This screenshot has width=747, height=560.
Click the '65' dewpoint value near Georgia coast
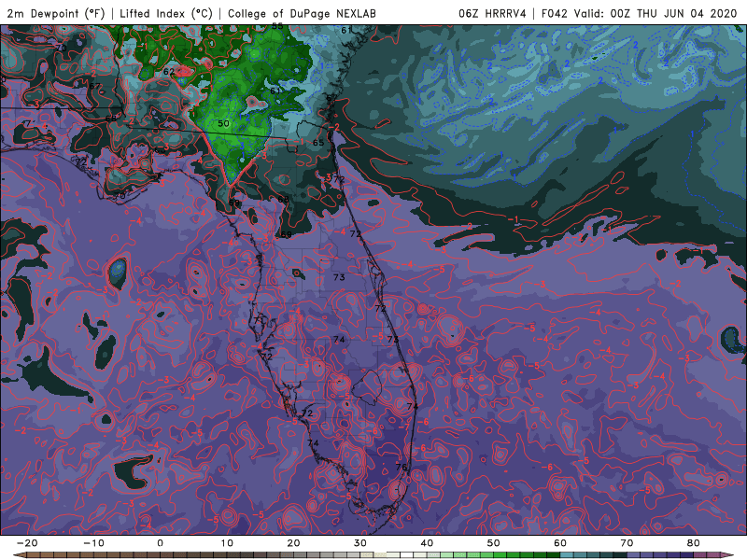pos(318,143)
